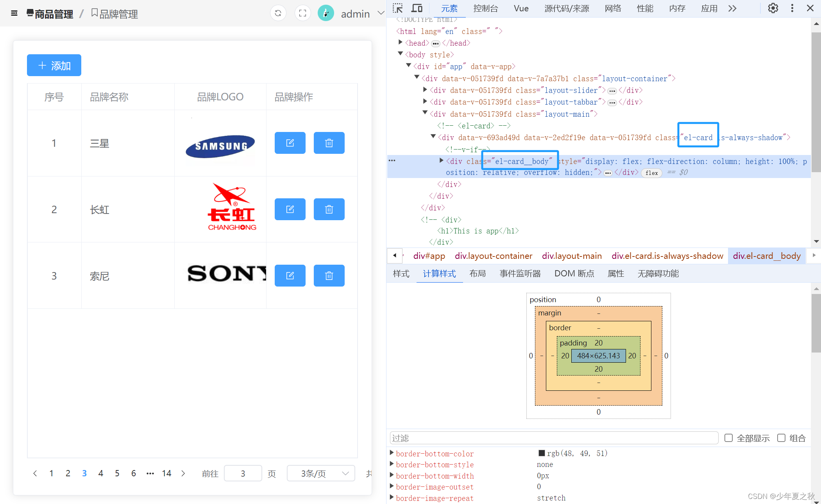This screenshot has width=821, height=504.
Task: Click the refresh icon in top bar
Action: [278, 13]
